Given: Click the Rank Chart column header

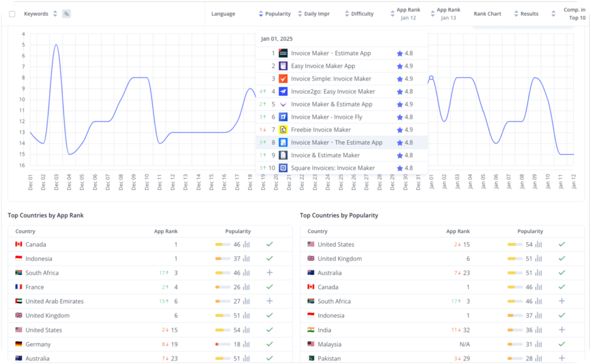Looking at the screenshot, I should [487, 14].
